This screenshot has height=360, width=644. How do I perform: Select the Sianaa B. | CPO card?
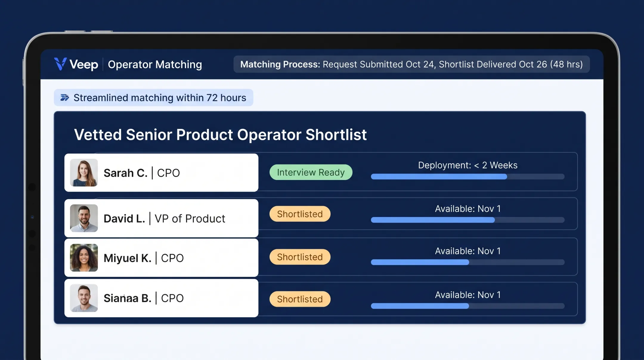(x=161, y=298)
